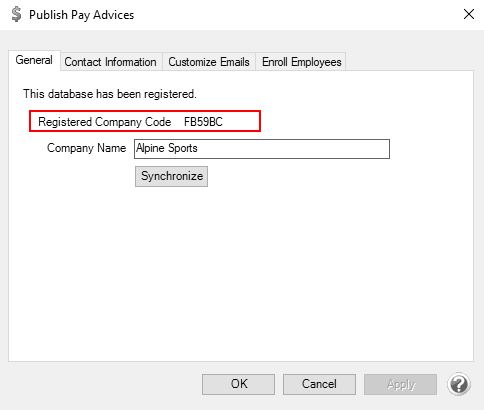Confirm with the OK button
This screenshot has width=484, height=410.
point(239,384)
